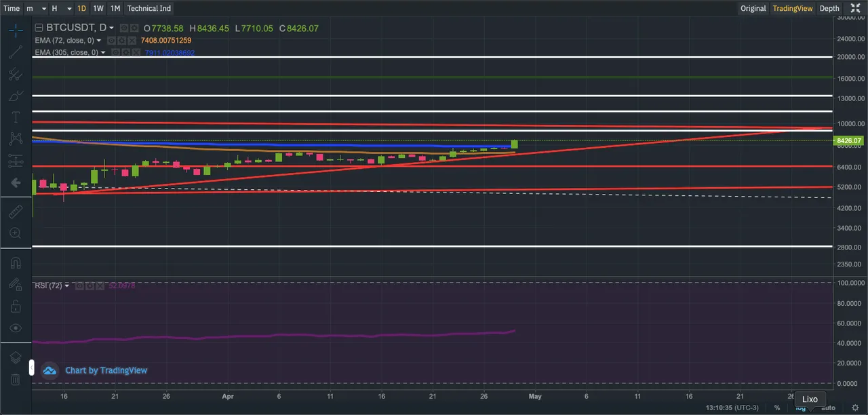
Task: Select the trend line drawing tool
Action: [16, 52]
